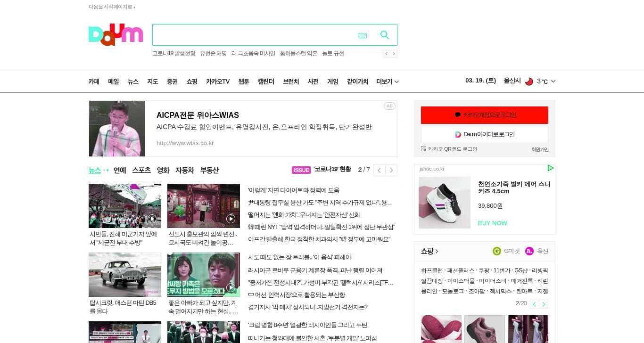
Task: Click 회원가입 link
Action: pyautogui.click(x=540, y=149)
